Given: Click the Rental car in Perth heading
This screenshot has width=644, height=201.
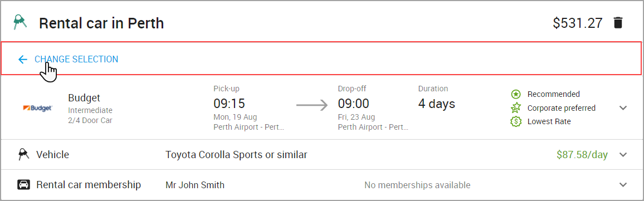Looking at the screenshot, I should 101,23.
